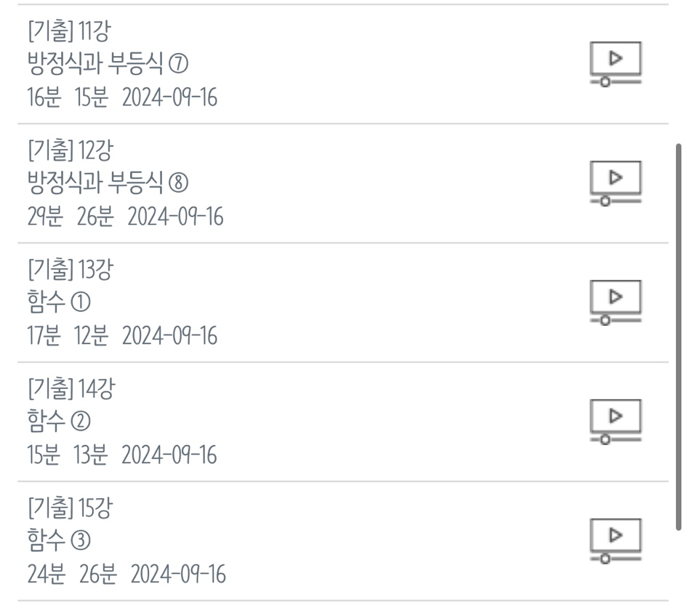Image resolution: width=687 pixels, height=616 pixels.
Task: Play lecture 14 함수 ② video
Action: click(x=616, y=422)
